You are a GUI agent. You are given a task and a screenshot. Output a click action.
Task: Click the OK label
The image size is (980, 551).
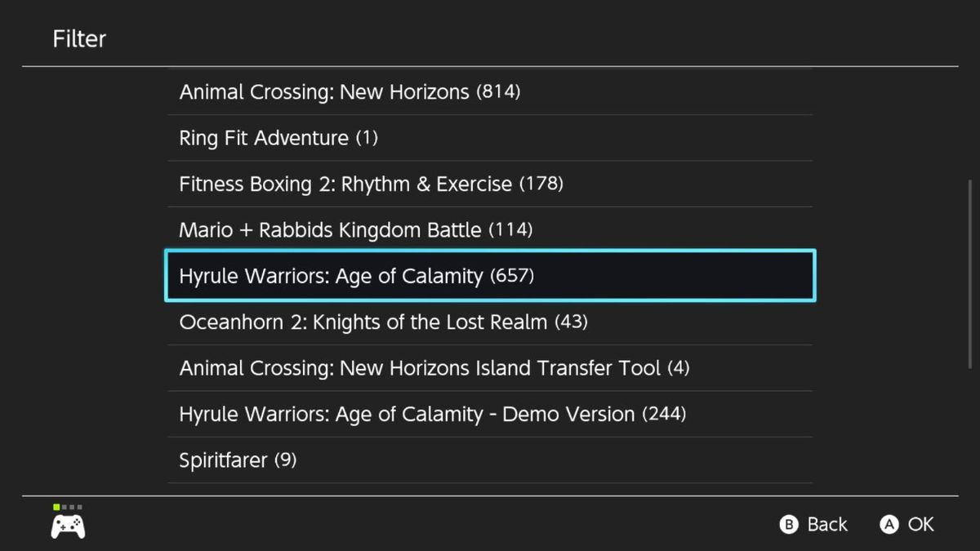[920, 525]
